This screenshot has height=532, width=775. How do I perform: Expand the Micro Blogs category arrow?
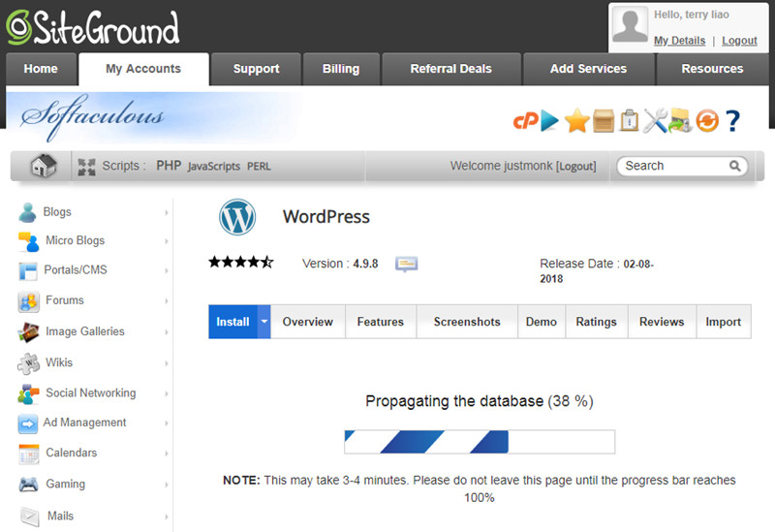167,241
